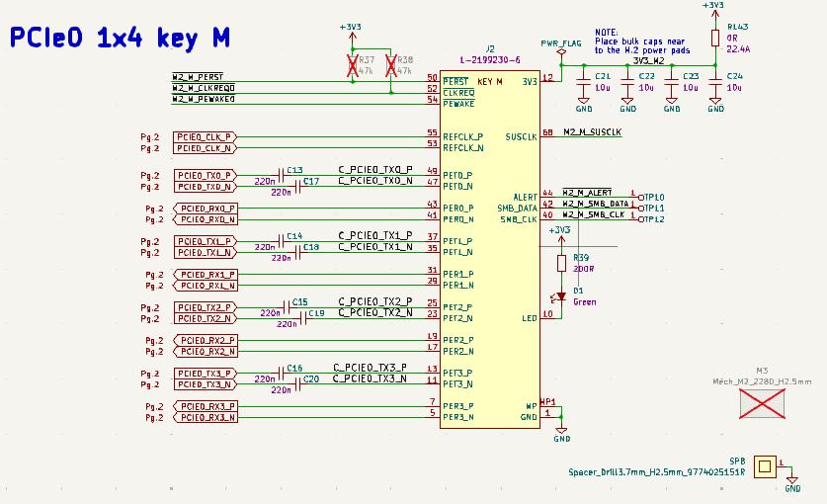
Task: Select the PCIE0_TX2_P hierarchical label
Action: pos(206,307)
